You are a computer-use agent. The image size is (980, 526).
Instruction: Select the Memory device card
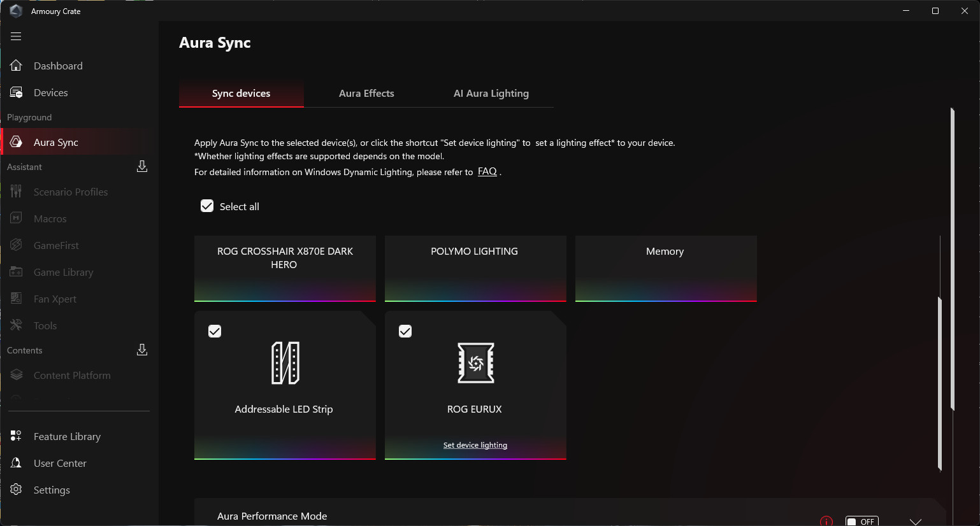click(x=666, y=269)
